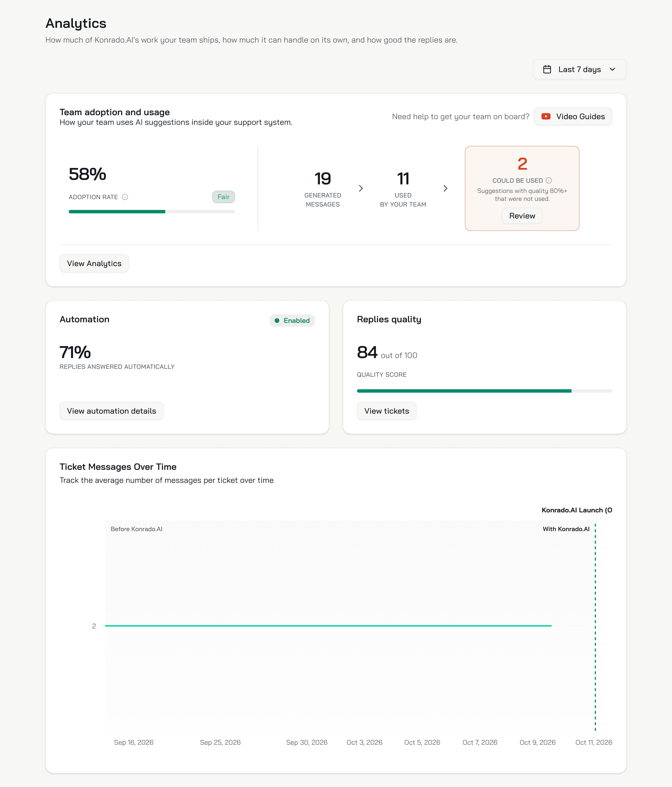Open Video Guides
The height and width of the screenshot is (787, 672).
point(573,117)
